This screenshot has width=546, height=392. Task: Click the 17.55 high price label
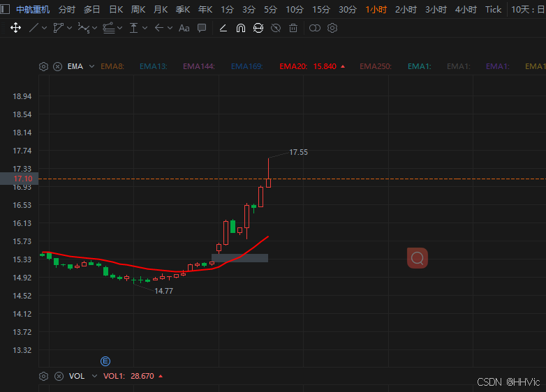298,152
